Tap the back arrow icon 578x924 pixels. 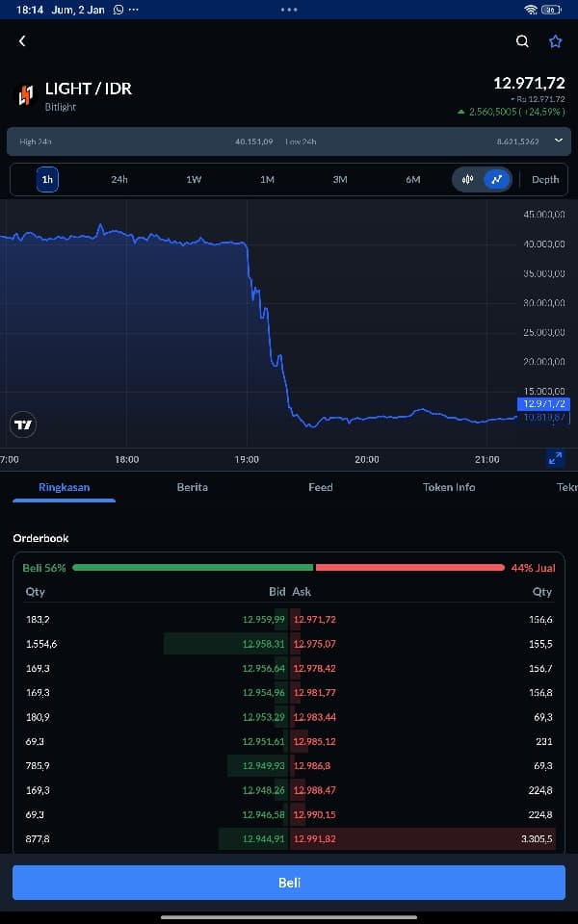pyautogui.click(x=22, y=40)
